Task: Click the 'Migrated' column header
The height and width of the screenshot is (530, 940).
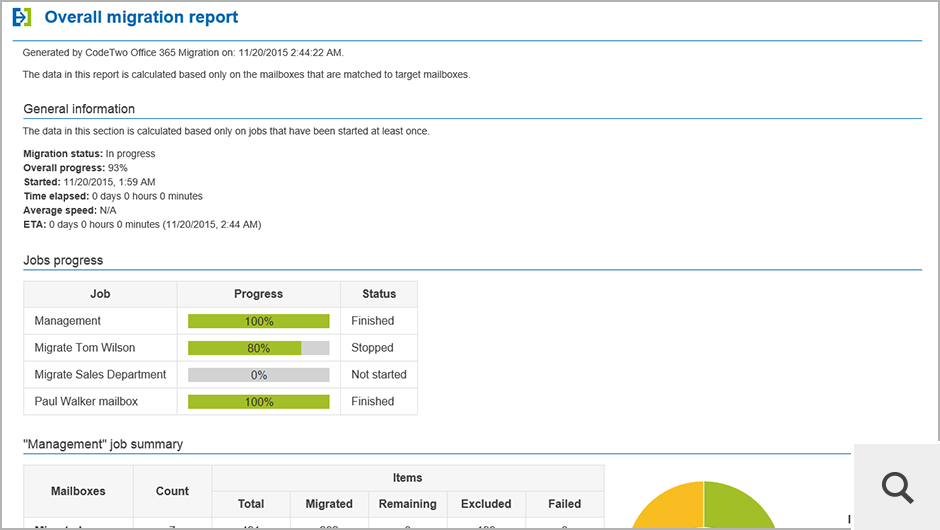Action: (x=329, y=504)
